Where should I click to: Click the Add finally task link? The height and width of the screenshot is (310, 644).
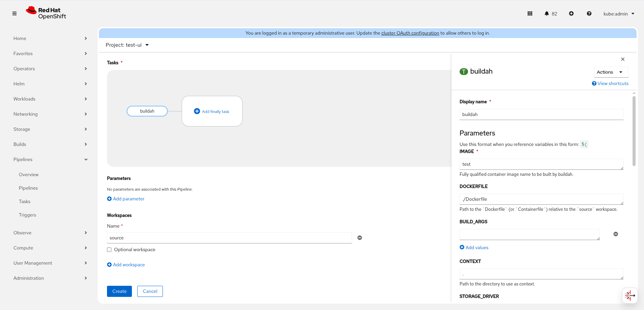pos(212,111)
